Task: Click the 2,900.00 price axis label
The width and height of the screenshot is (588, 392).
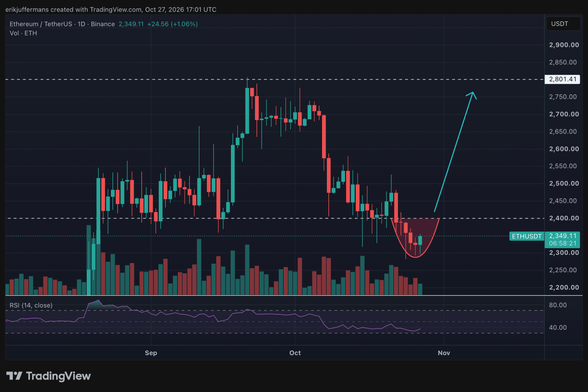Action: tap(564, 45)
